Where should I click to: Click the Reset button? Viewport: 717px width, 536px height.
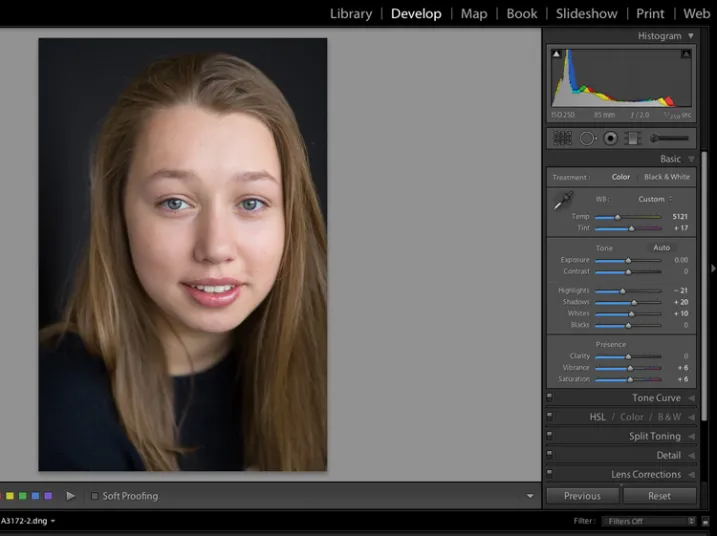tap(659, 496)
